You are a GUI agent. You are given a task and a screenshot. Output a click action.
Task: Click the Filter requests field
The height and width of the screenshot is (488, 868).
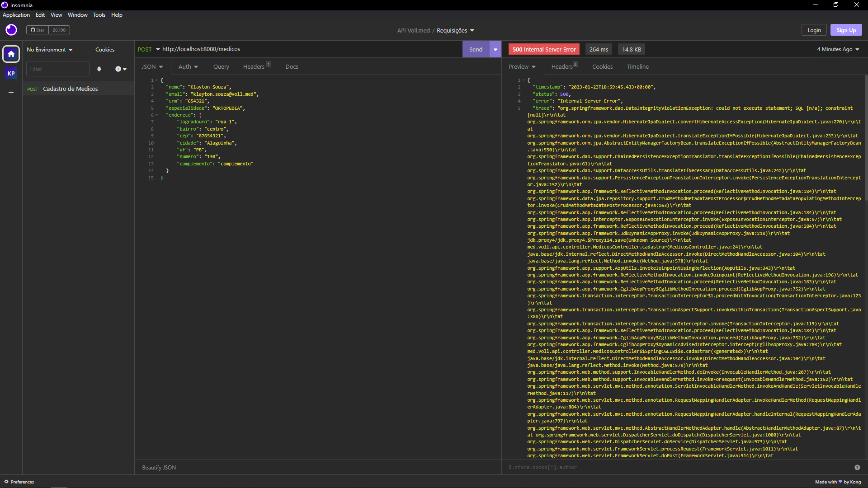(x=58, y=69)
